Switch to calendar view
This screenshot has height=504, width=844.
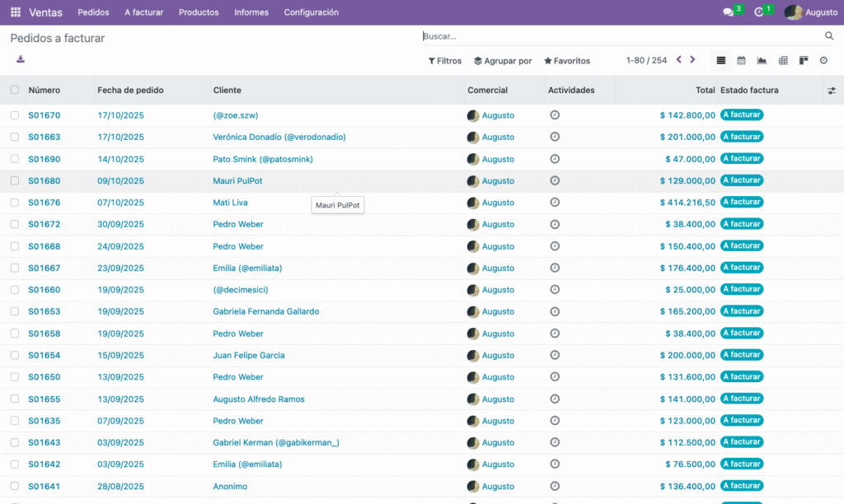tap(741, 60)
